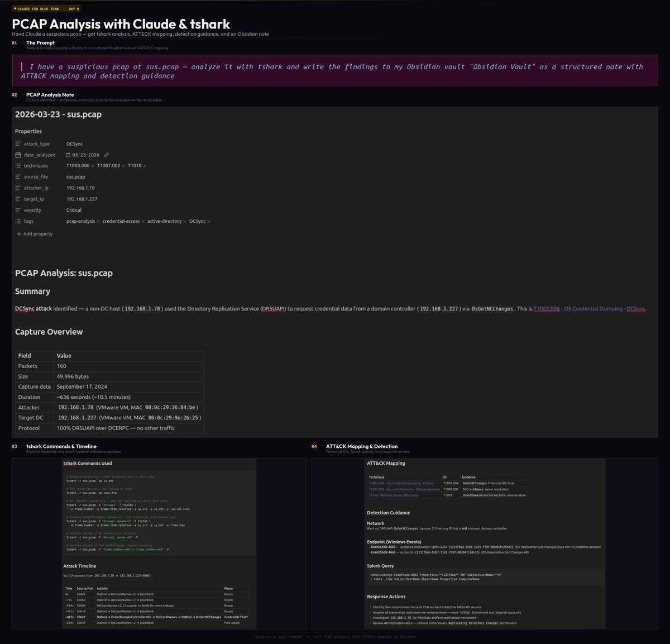
Task: Remove the DCSync tag chip
Action: [x=209, y=222]
